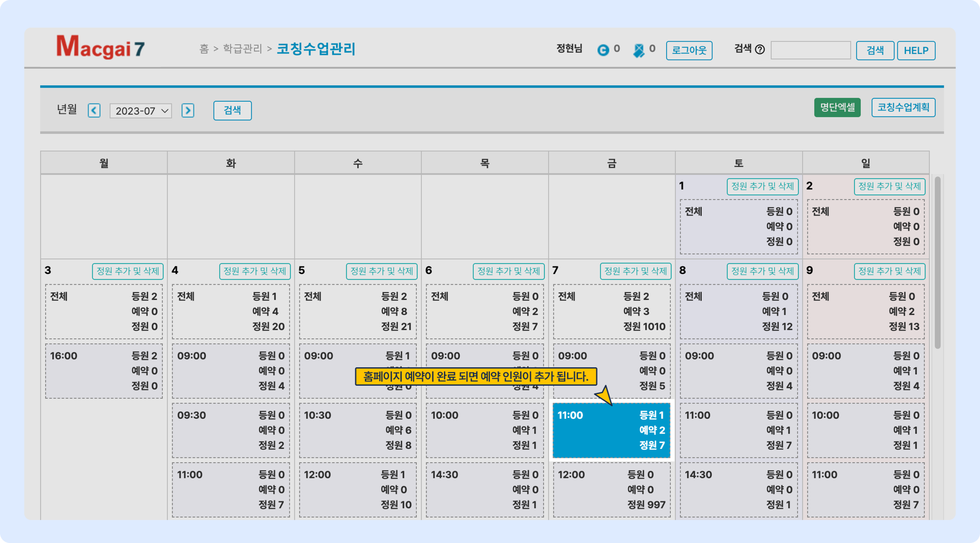Screen dimensions: 980x543
Task: Select the 16:00 slot on Monday 3
Action: 104,371
